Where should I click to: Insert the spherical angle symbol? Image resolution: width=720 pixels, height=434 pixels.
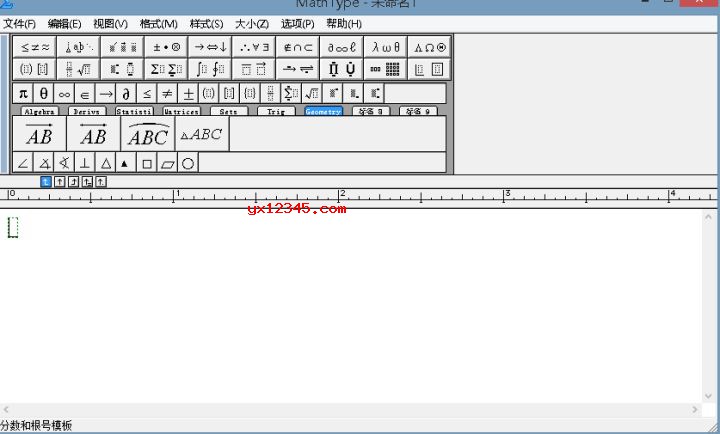[x=64, y=163]
